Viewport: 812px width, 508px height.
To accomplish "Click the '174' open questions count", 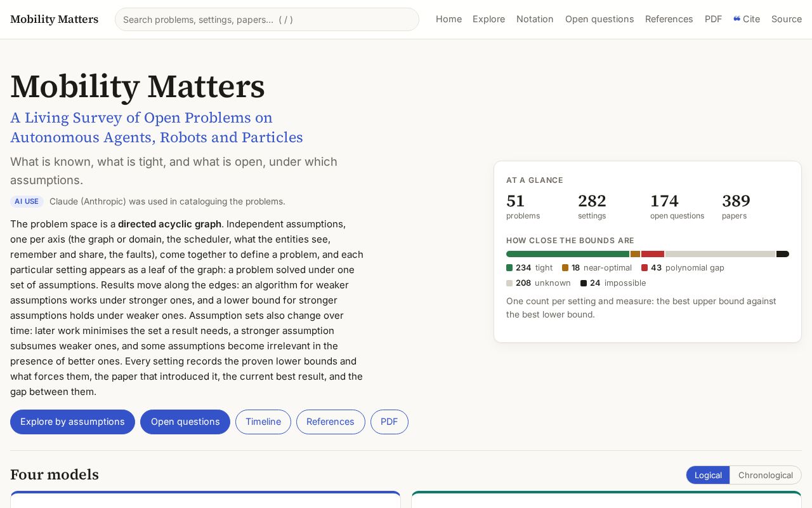I will 664,201.
